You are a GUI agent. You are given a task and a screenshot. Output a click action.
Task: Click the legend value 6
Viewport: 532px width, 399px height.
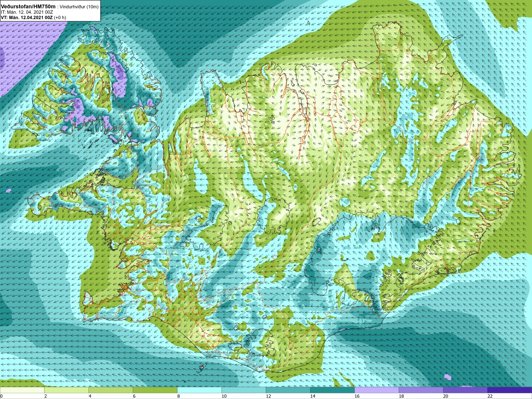tap(134, 396)
